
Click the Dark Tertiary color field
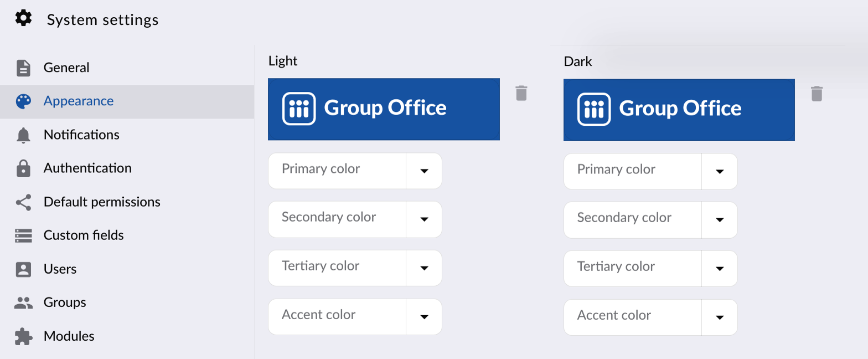(633, 269)
